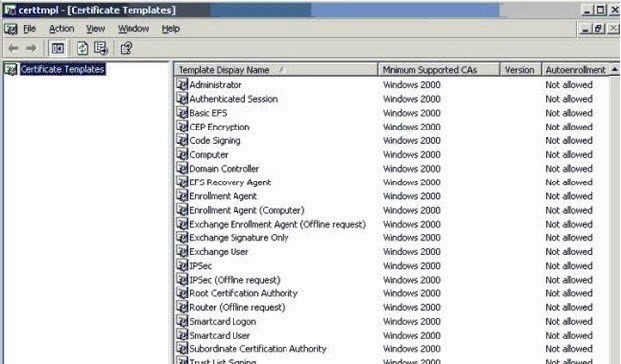Open the Action menu

point(61,29)
